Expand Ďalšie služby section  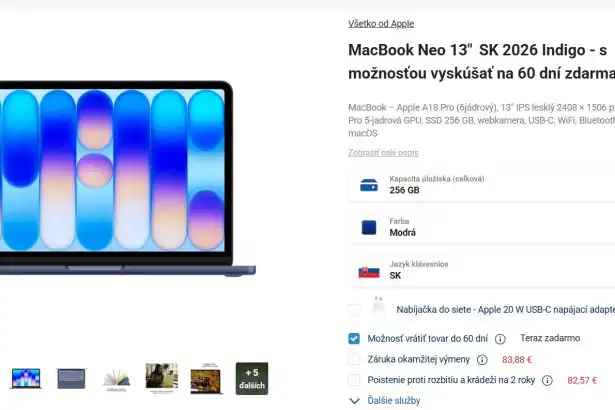click(385, 401)
